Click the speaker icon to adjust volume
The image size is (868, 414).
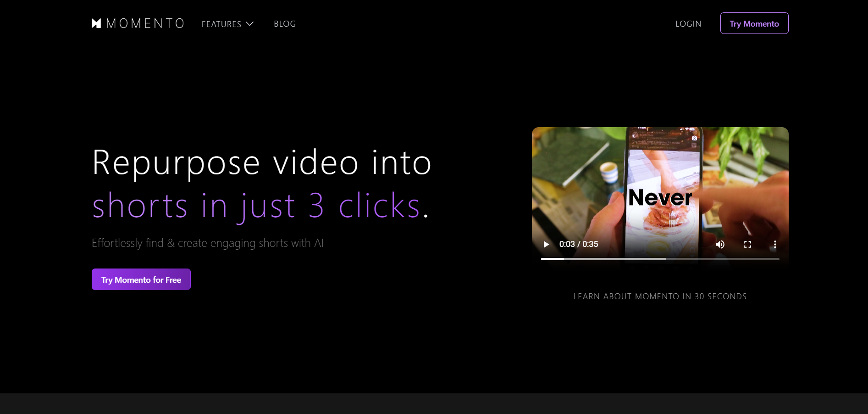(x=720, y=244)
